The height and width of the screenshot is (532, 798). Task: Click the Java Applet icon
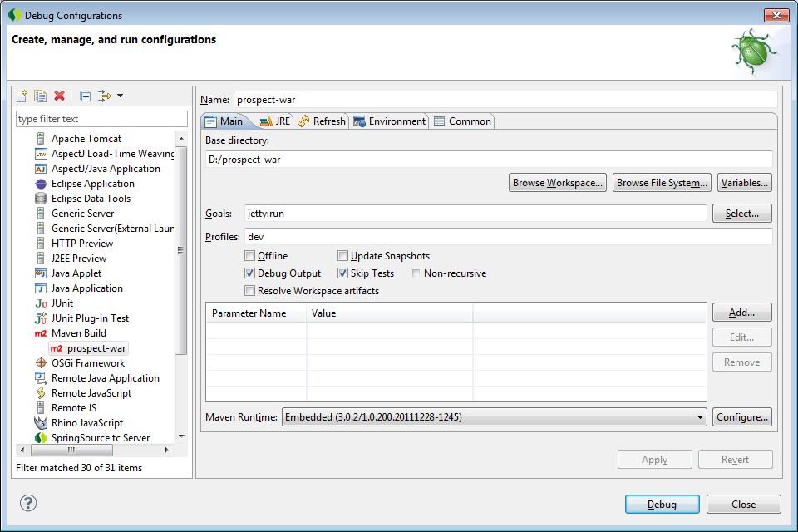41,273
